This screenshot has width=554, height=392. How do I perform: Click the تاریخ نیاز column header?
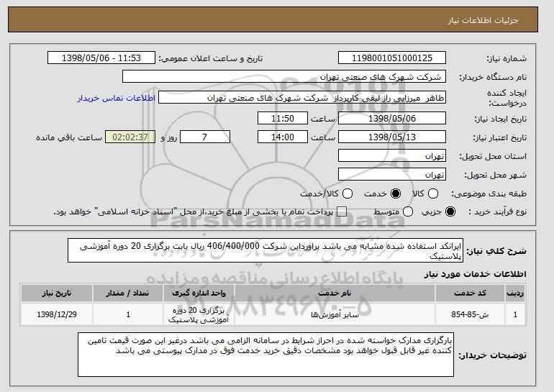point(57,293)
